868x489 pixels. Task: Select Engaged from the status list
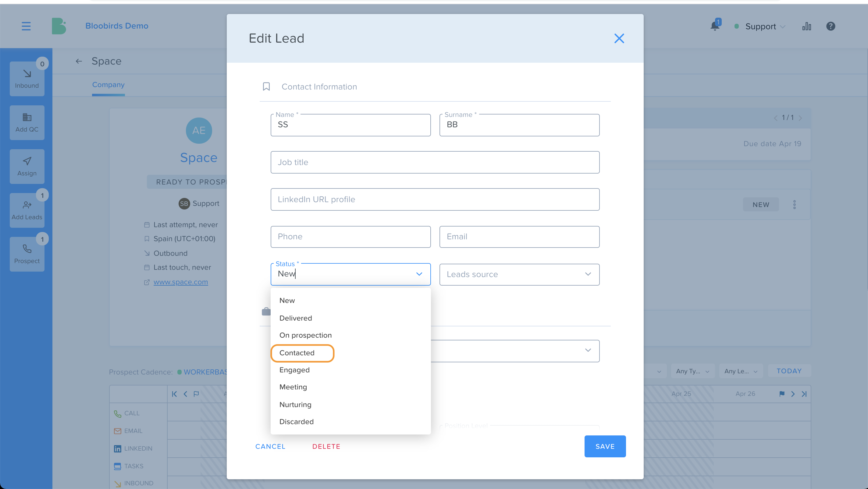click(350, 370)
